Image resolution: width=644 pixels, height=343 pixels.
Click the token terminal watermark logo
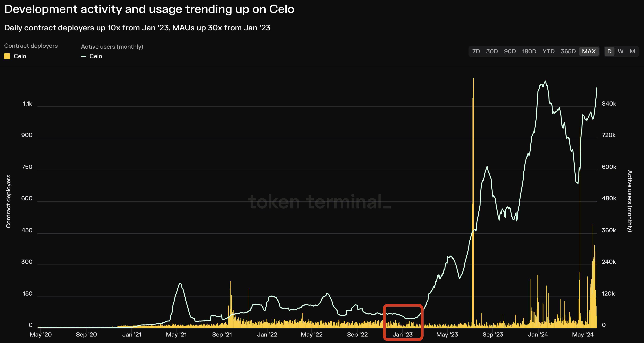pyautogui.click(x=320, y=202)
